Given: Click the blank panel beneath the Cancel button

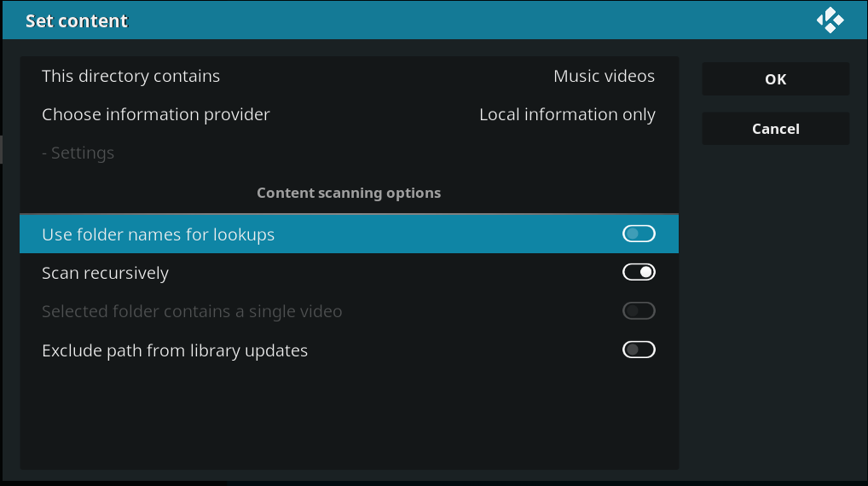Looking at the screenshot, I should [776, 310].
